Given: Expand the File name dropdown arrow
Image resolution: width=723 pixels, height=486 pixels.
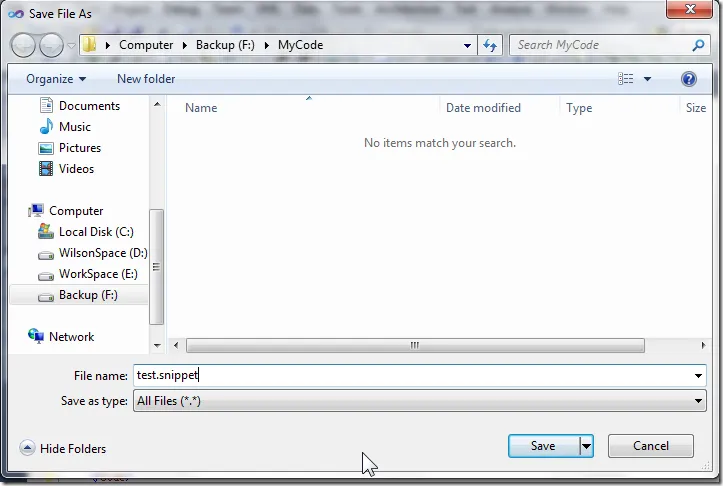Looking at the screenshot, I should [699, 376].
